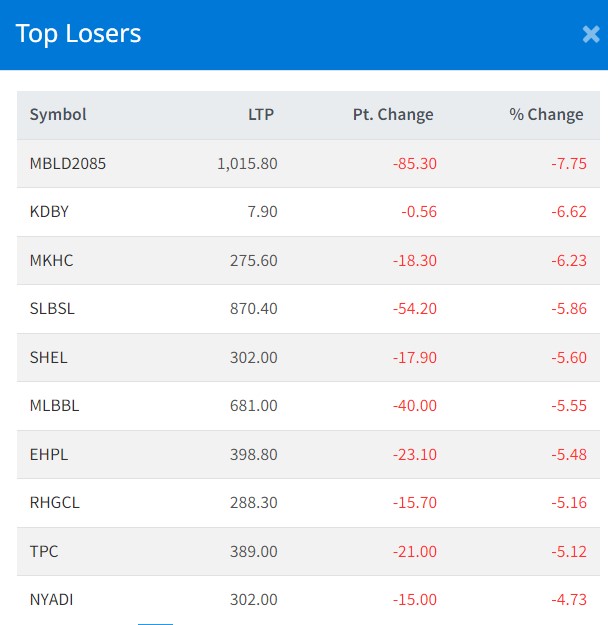Select the SHEL symbol row
This screenshot has width=608, height=625.
(x=49, y=357)
